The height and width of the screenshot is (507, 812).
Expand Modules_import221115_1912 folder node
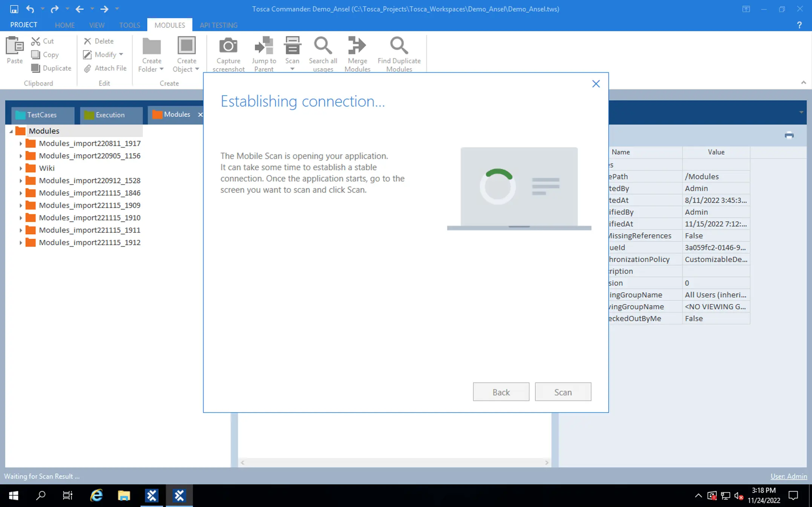click(21, 243)
